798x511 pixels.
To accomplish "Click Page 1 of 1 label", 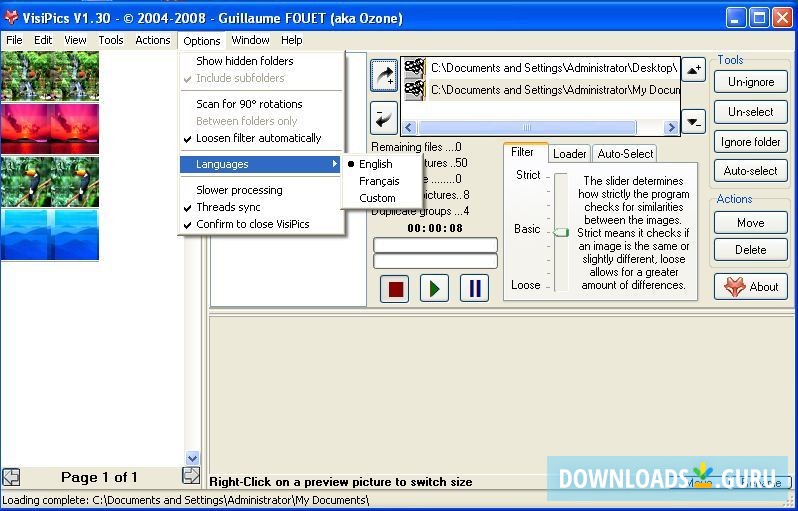I will 99,477.
